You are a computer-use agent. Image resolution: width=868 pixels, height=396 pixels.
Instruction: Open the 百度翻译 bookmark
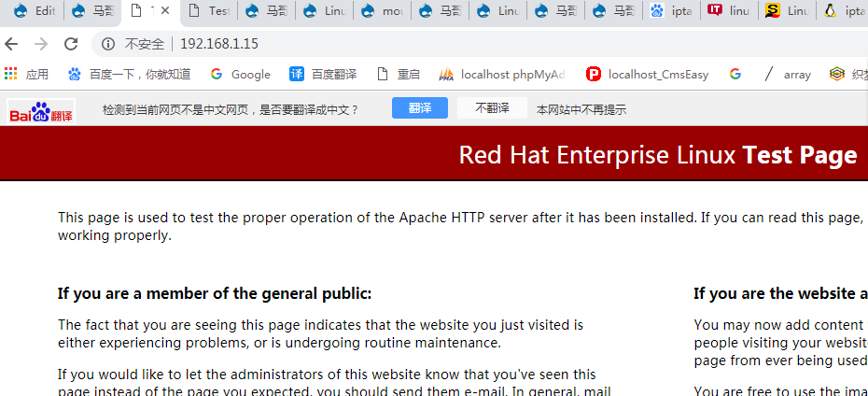click(x=323, y=74)
